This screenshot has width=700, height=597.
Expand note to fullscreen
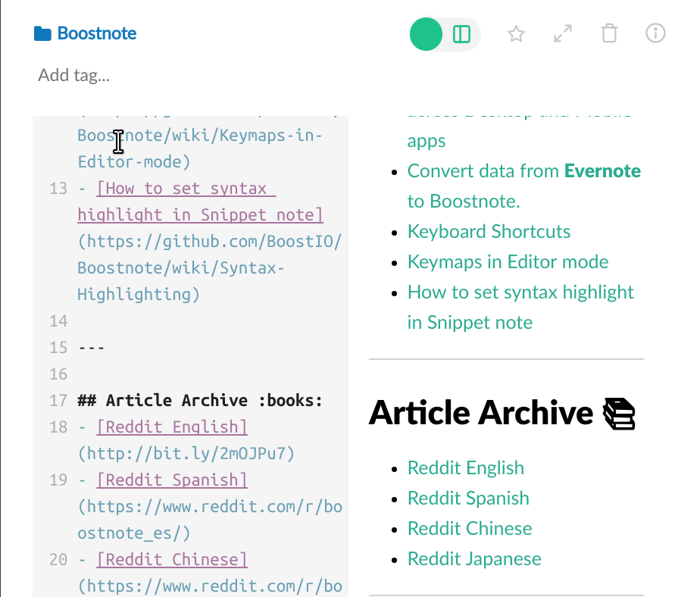(562, 34)
